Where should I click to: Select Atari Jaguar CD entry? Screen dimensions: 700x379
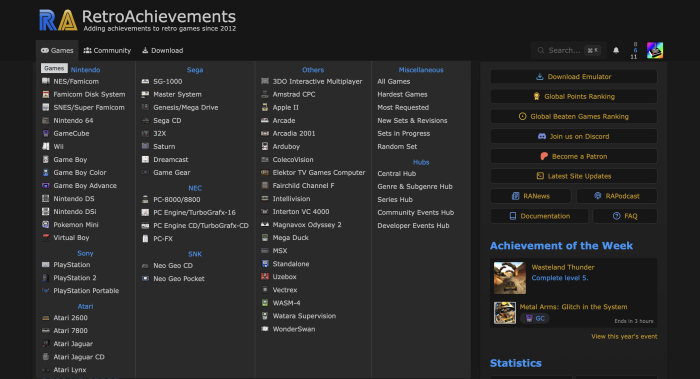[79, 357]
